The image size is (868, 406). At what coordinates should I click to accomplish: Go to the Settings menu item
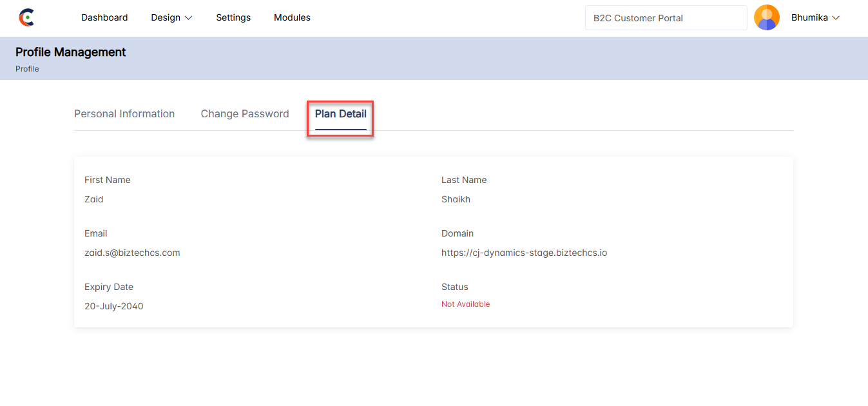coord(233,17)
